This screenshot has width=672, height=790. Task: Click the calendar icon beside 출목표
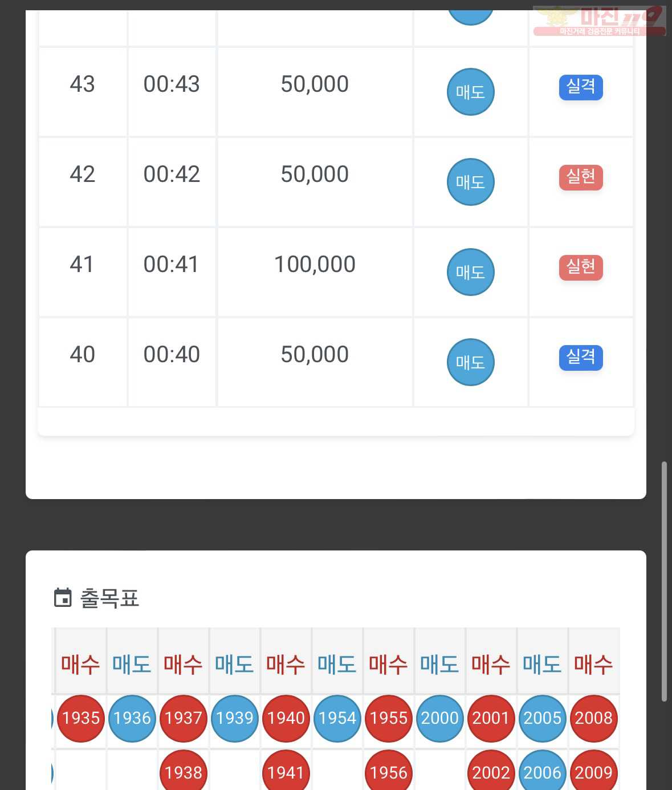tap(63, 598)
